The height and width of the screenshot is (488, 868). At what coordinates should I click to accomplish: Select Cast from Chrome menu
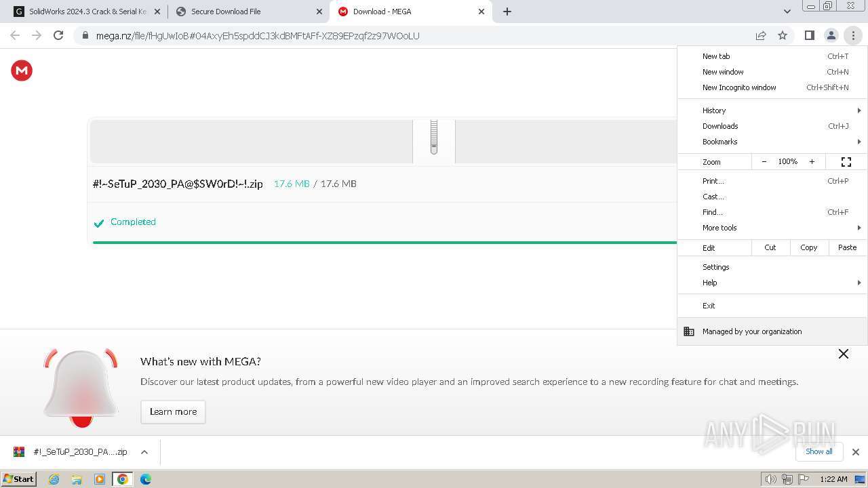point(772,197)
